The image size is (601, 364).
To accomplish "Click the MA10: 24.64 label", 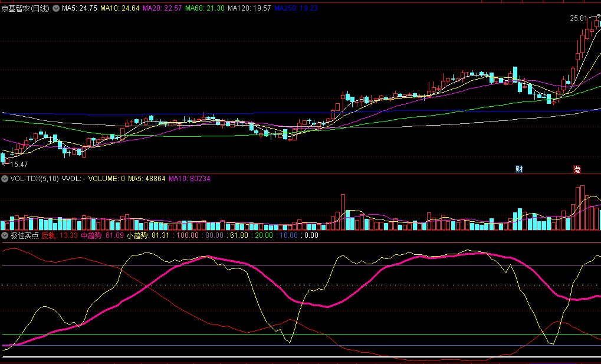I will point(120,8).
